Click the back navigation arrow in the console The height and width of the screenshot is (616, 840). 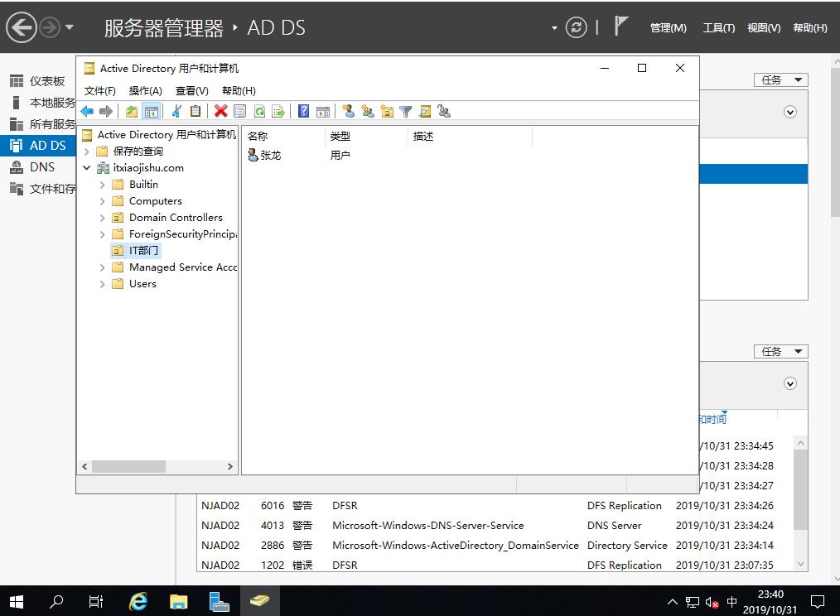pyautogui.click(x=87, y=111)
